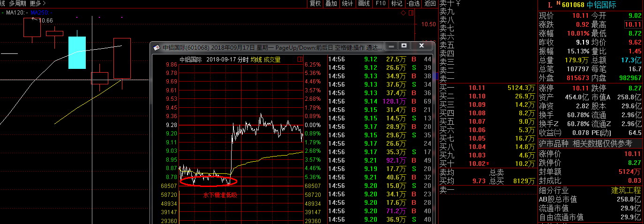The height and width of the screenshot is (224, 644).
Task: Click the red L marker beside the stock code
Action: 550,5
